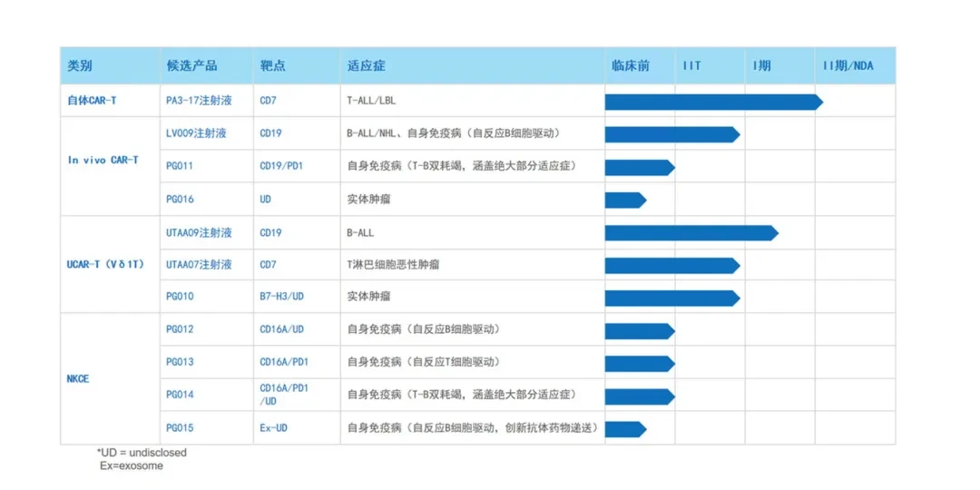Viewport: 980px width, 490px height.
Task: Click the PA3-17 progress bar
Action: coord(714,102)
